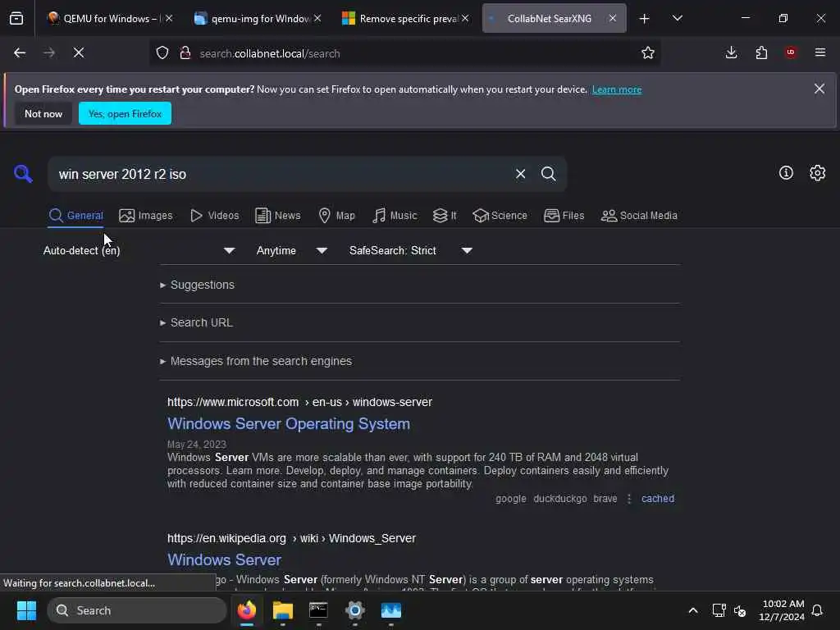Open muted volume tray icon
The height and width of the screenshot is (630, 840).
(x=741, y=610)
